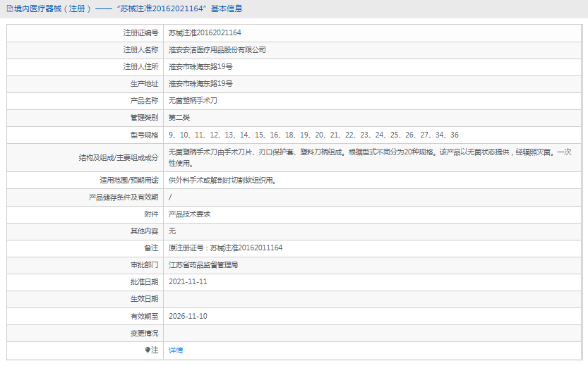Select registration number 苏械注准20162021164 value
The width and height of the screenshot is (588, 366).
[x=205, y=33]
